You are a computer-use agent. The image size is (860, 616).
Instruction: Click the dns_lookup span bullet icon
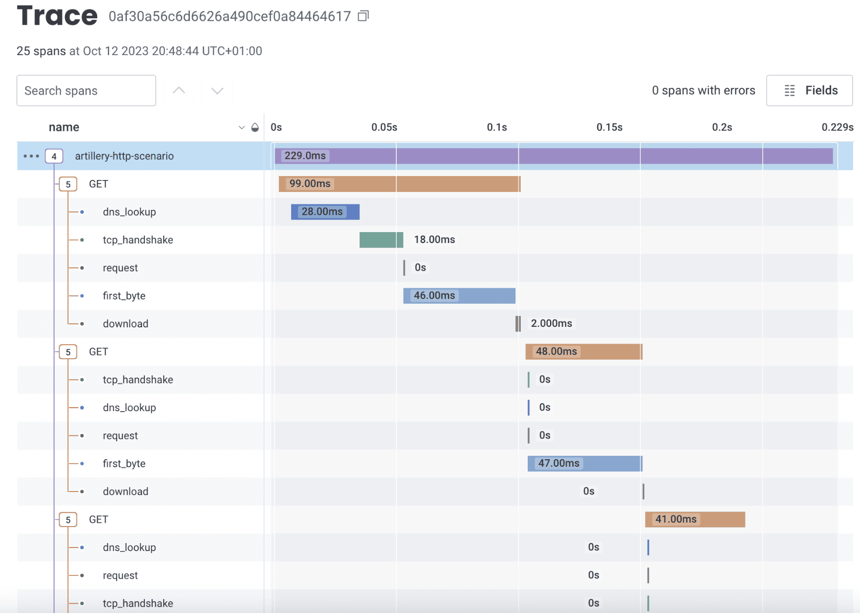click(x=81, y=212)
